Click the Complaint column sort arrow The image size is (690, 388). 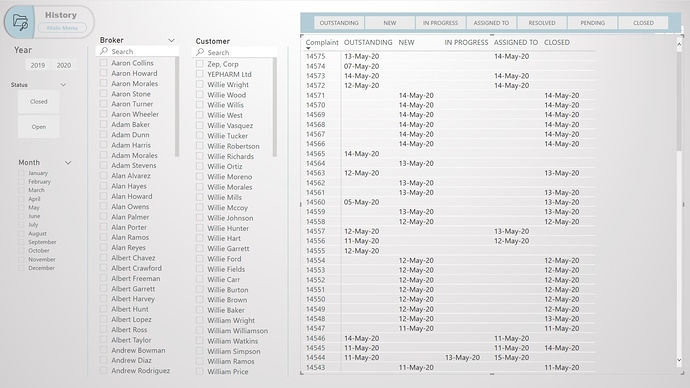tap(308, 48)
